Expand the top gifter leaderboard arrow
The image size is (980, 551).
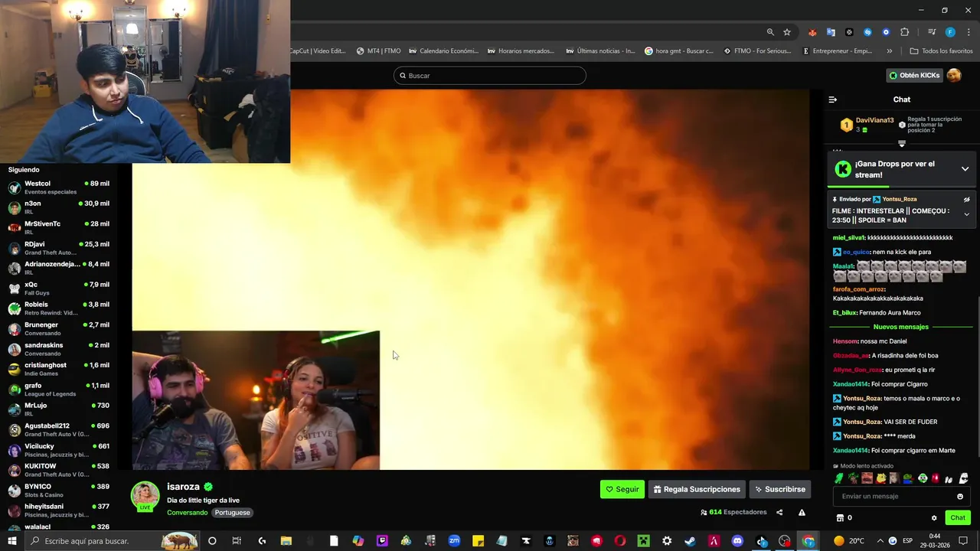click(x=902, y=144)
